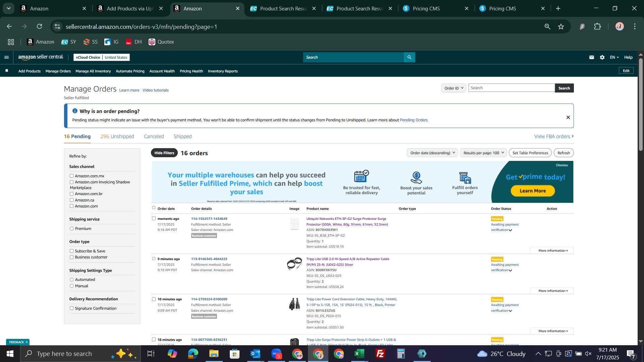Image resolution: width=644 pixels, height=362 pixels.
Task: Expand More information for Ubiquiti order
Action: coord(552,251)
